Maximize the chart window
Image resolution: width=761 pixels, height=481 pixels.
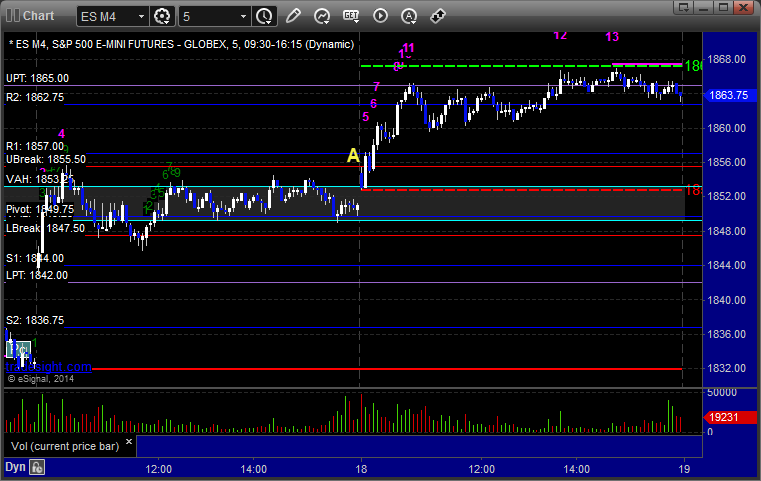pyautogui.click(x=723, y=7)
